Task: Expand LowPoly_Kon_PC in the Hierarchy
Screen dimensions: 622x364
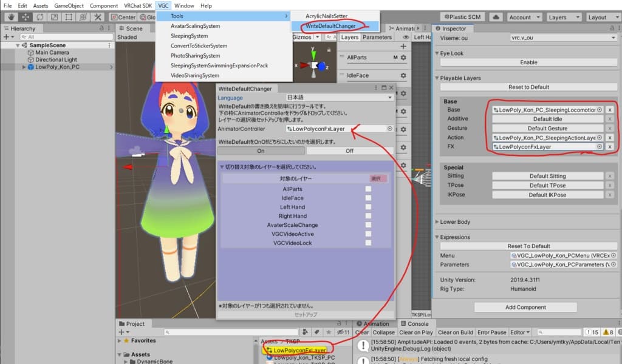Action: (24, 67)
